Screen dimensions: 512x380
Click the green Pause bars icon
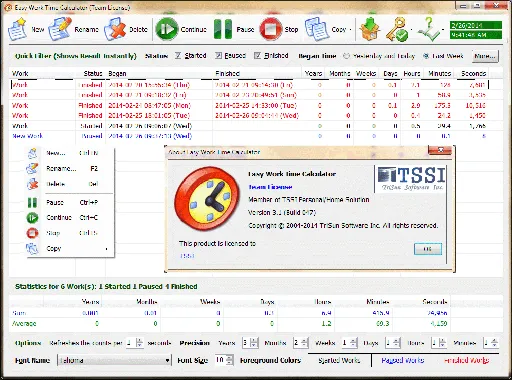223,29
